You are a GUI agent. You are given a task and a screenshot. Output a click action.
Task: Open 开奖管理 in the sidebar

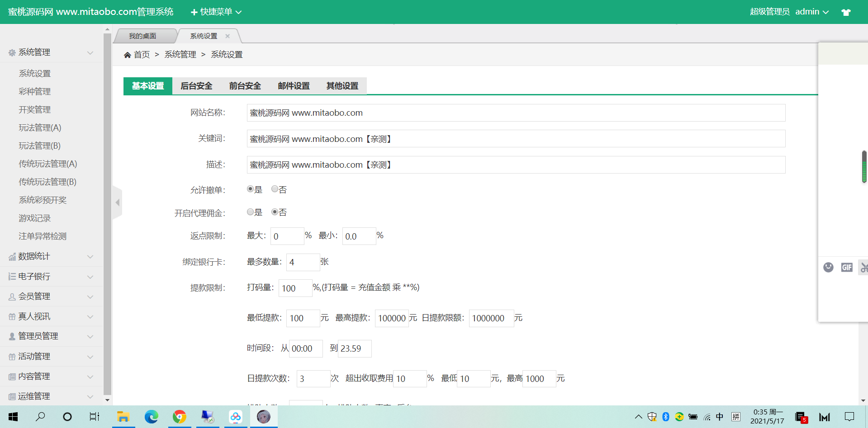pyautogui.click(x=35, y=110)
